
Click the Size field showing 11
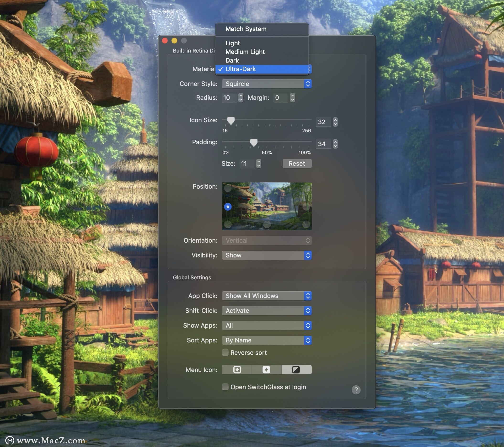[x=247, y=164]
